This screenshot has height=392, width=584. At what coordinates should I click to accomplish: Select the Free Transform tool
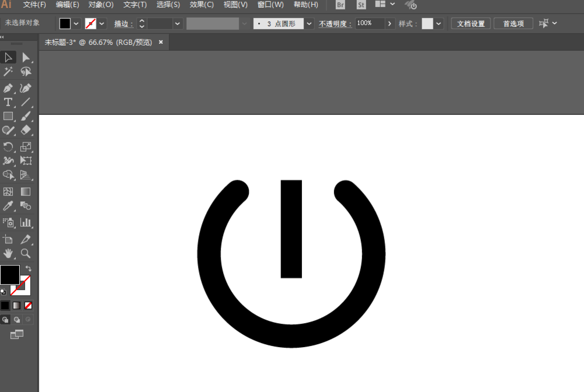tap(26, 160)
